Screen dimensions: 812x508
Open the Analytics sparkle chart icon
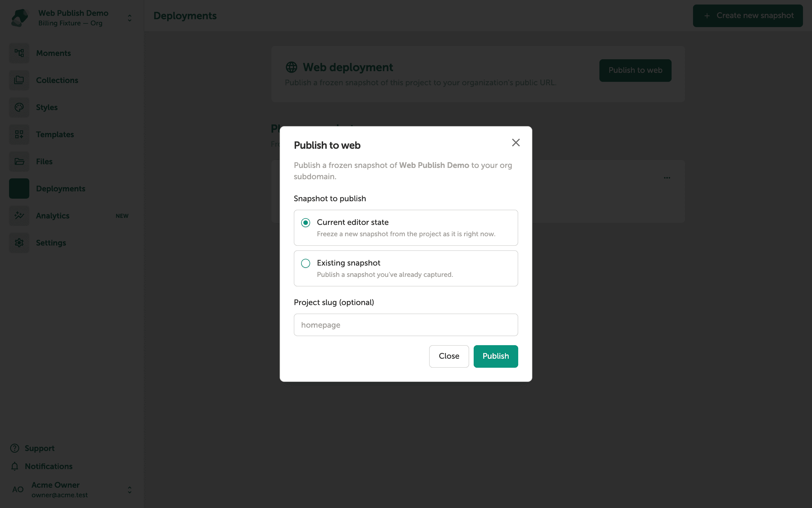click(x=19, y=216)
